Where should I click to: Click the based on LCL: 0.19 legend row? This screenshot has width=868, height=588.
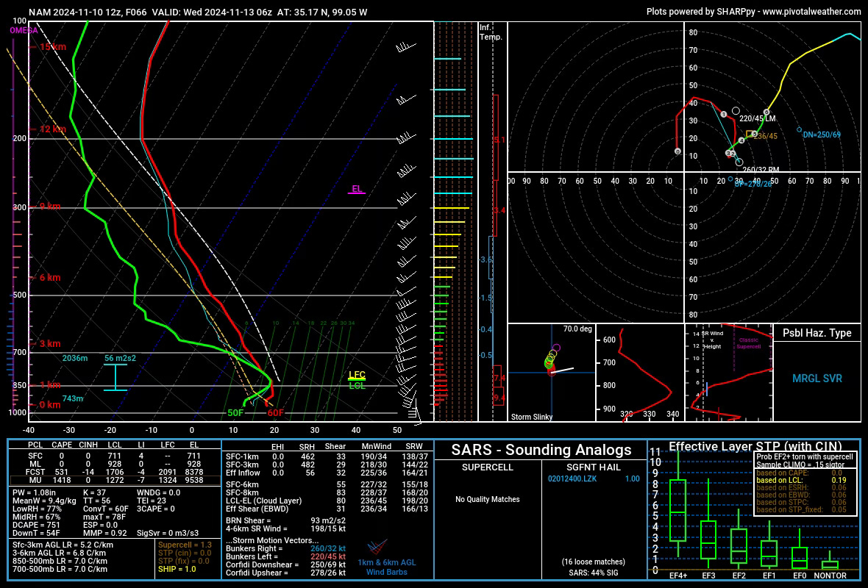tap(801, 481)
